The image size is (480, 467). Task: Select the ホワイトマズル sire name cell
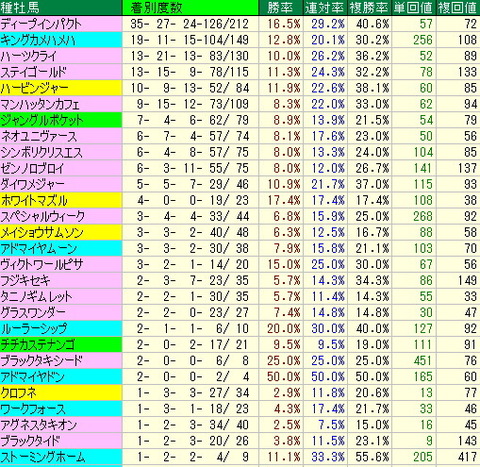pos(61,200)
